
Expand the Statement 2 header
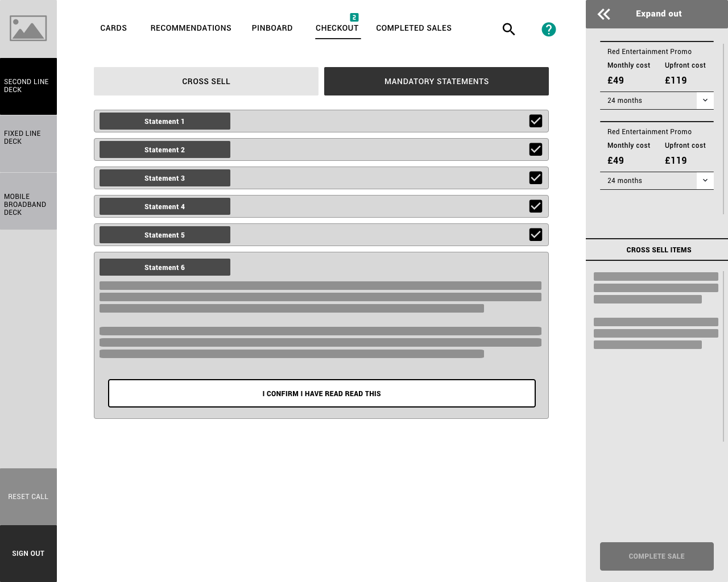pyautogui.click(x=165, y=149)
